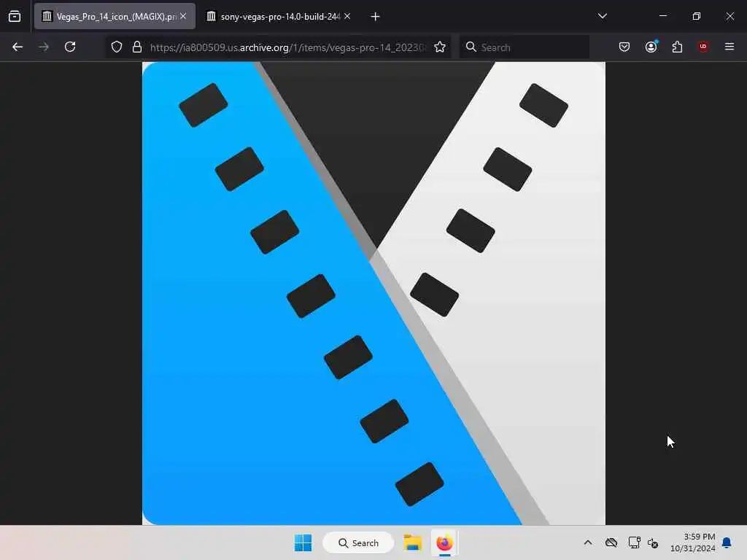Bookmark this page with star icon
The width and height of the screenshot is (747, 560).
coord(440,47)
